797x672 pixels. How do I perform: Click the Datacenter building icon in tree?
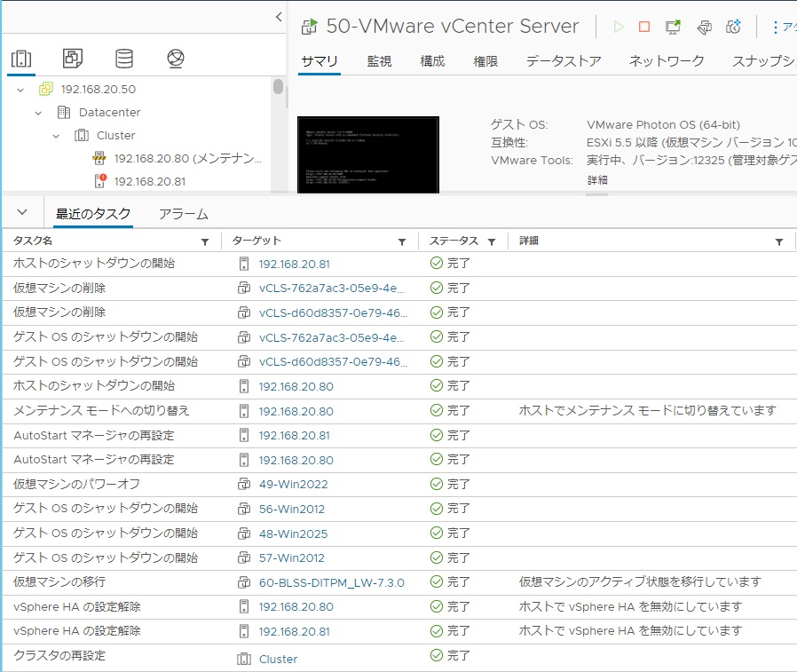64,112
